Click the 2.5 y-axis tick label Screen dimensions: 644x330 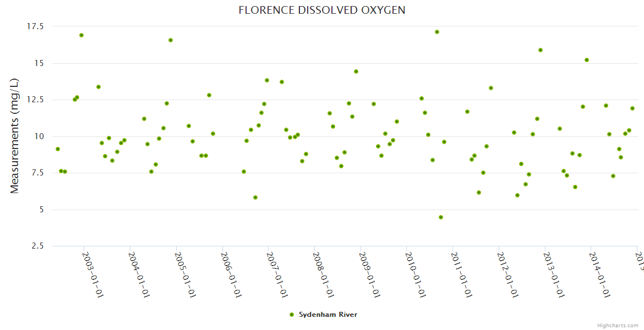coord(39,246)
